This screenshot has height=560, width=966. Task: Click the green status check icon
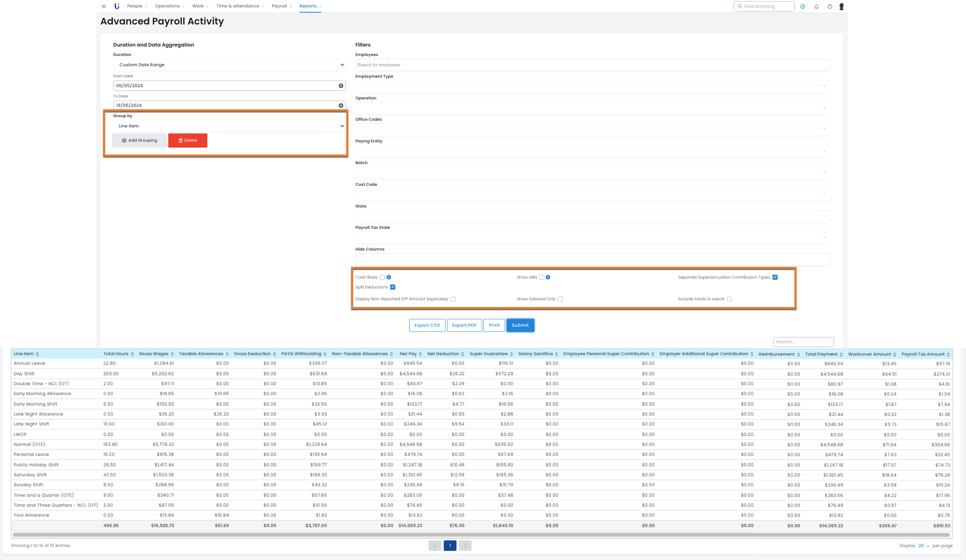click(802, 6)
